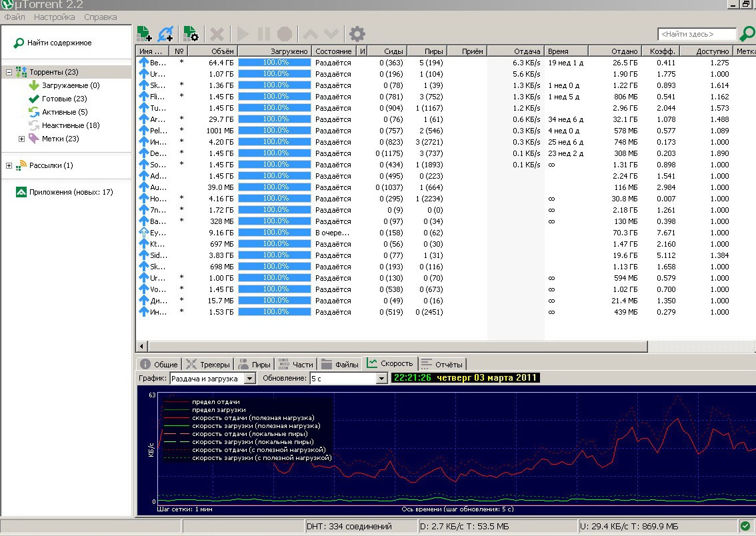Collapse the Торренты (23) tree node
756x536 pixels.
[9, 72]
